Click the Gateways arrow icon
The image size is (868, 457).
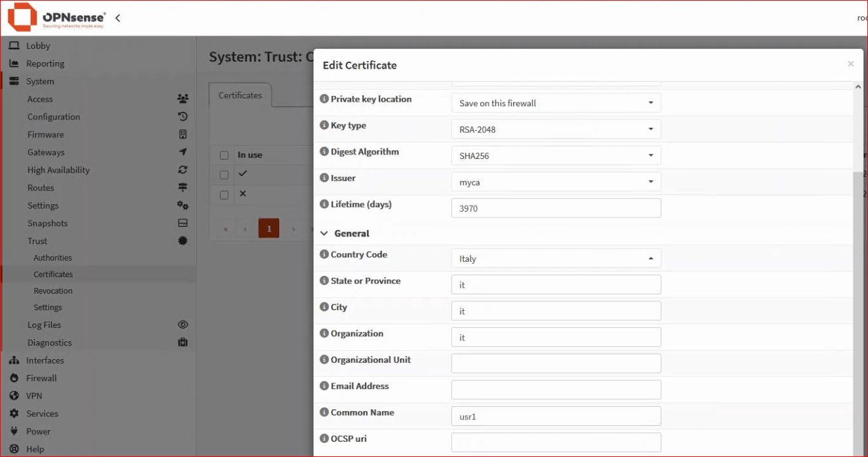click(183, 153)
